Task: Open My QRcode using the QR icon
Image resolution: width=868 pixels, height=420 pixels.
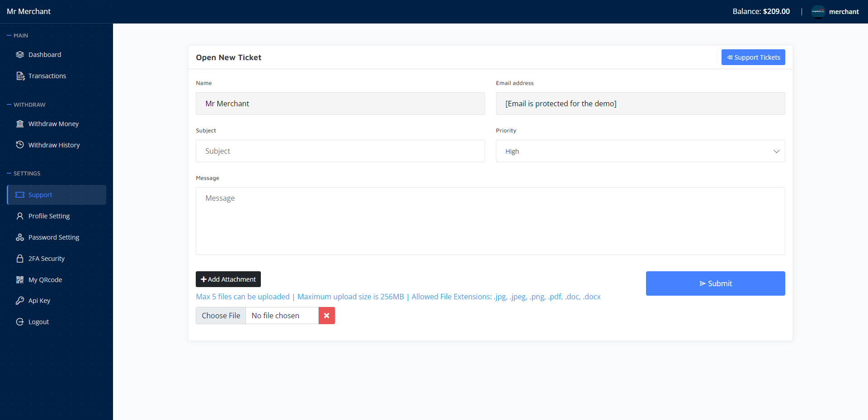Action: point(20,279)
